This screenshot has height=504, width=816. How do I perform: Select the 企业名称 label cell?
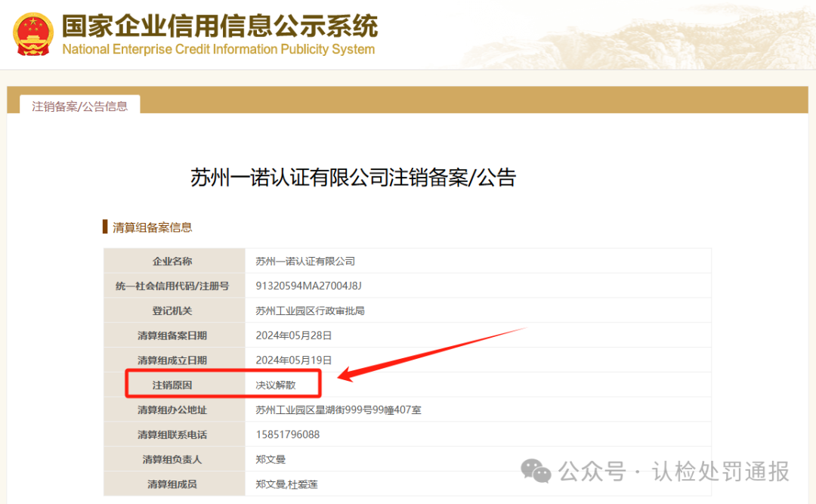tap(175, 261)
